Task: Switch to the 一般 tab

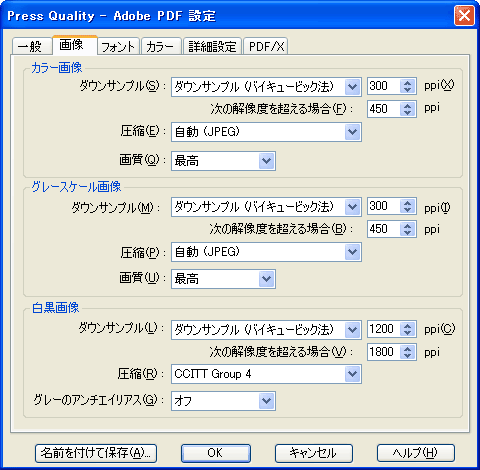Action: coord(32,46)
